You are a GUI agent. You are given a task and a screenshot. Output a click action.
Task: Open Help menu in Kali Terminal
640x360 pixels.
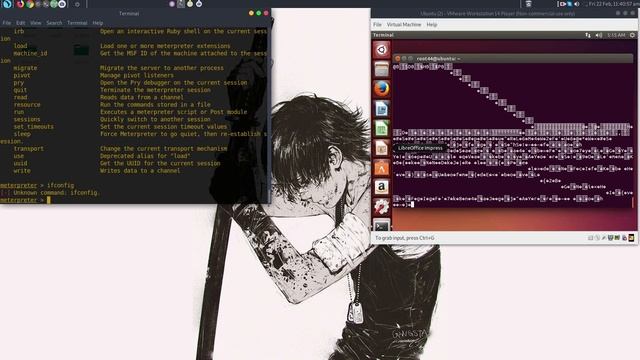click(98, 23)
